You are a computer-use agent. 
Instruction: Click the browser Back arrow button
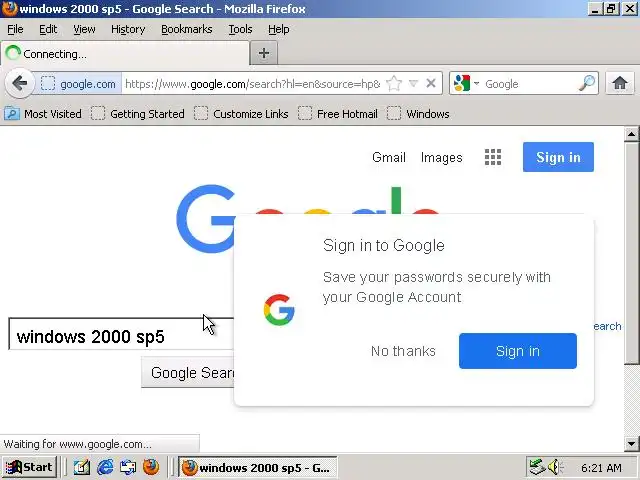pos(19,84)
